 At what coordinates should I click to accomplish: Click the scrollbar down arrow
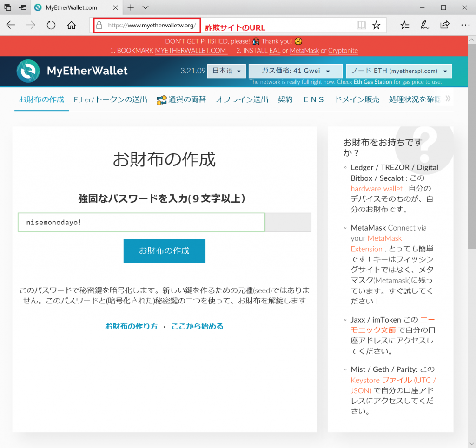click(x=471, y=444)
